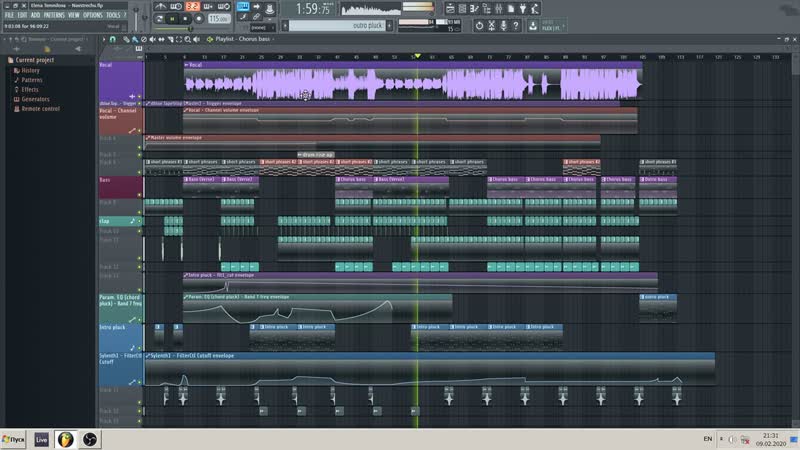Click the one-click audio recording microphone icon
The width and height of the screenshot is (800, 450).
(x=504, y=26)
